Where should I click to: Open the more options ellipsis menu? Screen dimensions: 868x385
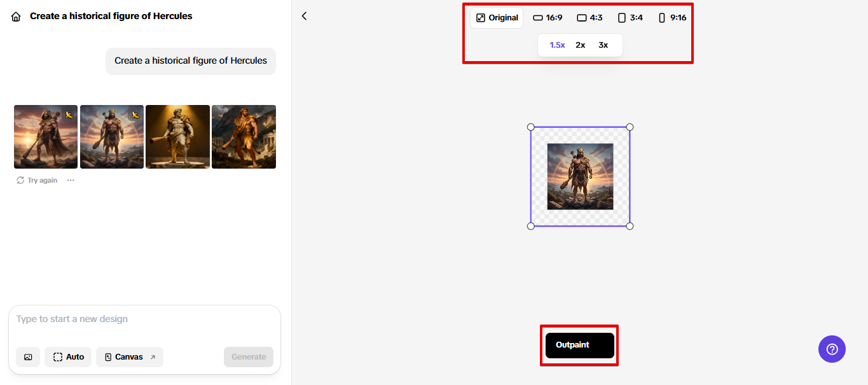click(x=71, y=180)
